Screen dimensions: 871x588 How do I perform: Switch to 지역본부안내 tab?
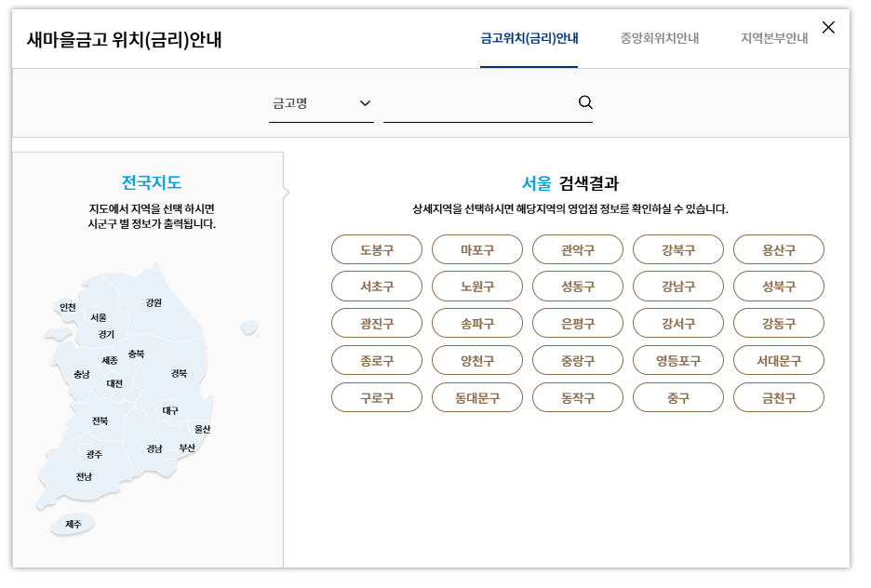point(774,38)
